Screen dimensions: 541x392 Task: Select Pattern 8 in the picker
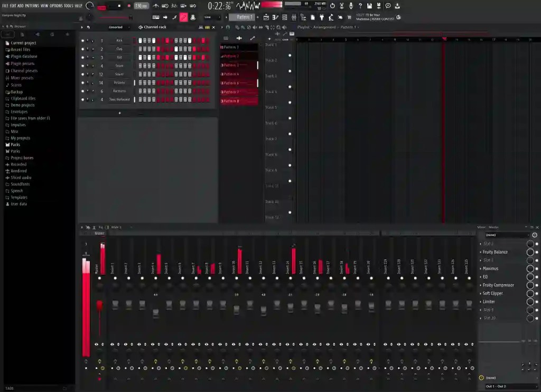coord(239,101)
